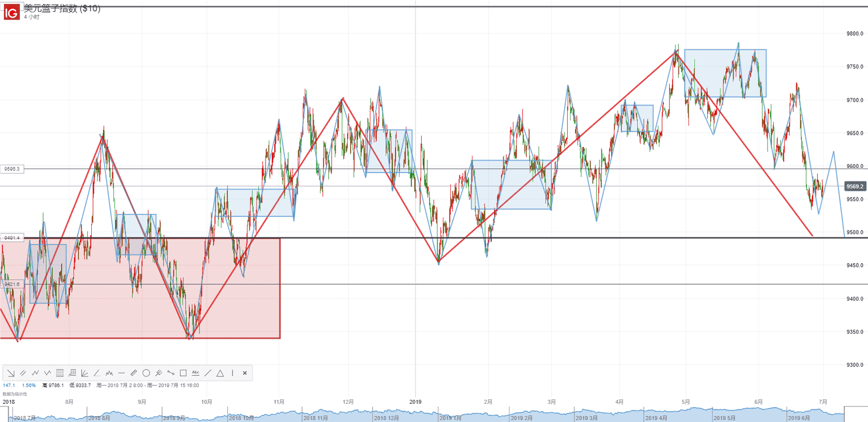Click 2018 7月 in the navigator strip
This screenshot has width=868, height=422.
[x=25, y=417]
